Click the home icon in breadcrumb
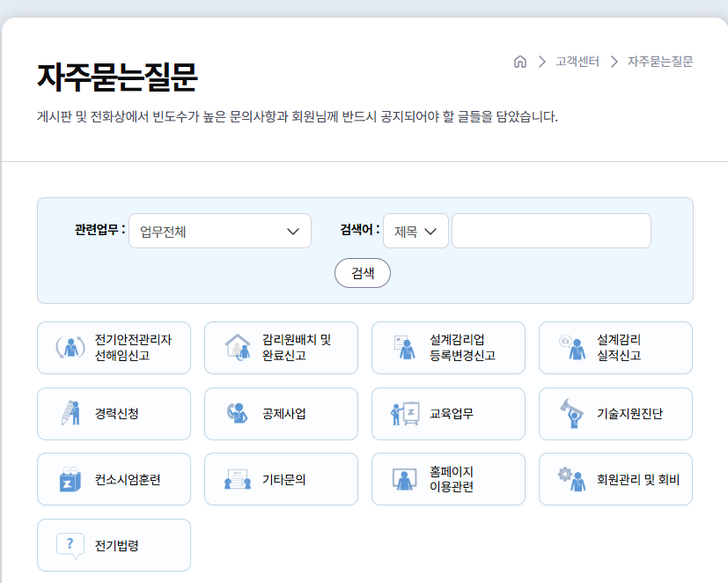Image resolution: width=728 pixels, height=583 pixels. pos(520,62)
